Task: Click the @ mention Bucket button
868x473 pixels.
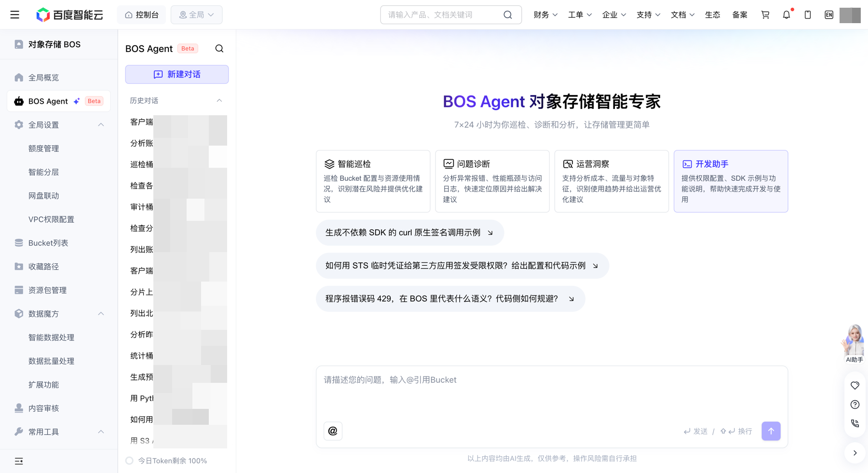Action: [333, 431]
